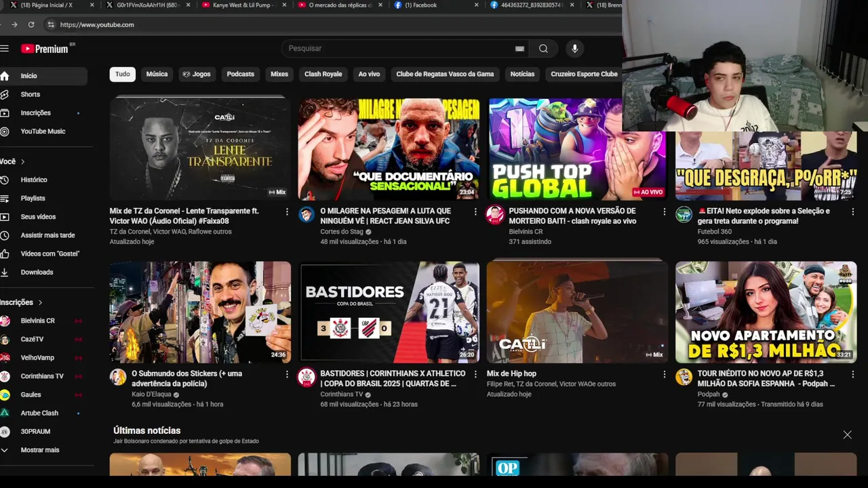Select the Notícias filter chip

pos(522,74)
